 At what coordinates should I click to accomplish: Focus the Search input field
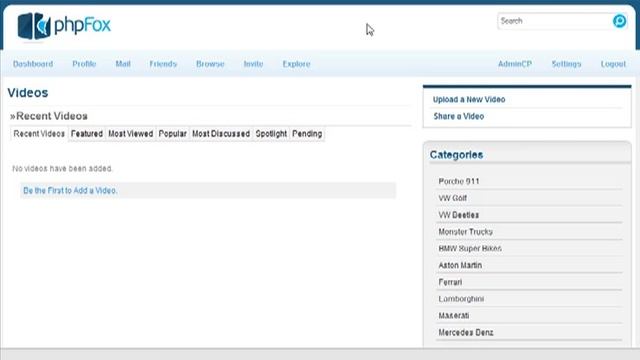[x=554, y=21]
